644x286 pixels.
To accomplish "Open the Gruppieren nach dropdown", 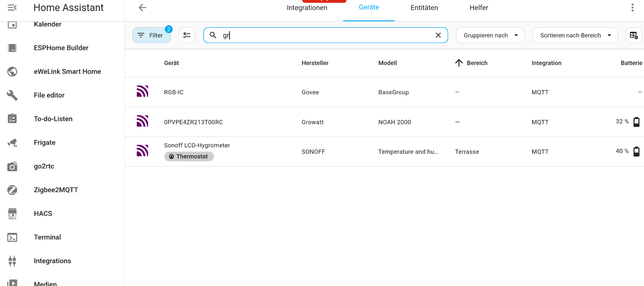I will coord(490,35).
